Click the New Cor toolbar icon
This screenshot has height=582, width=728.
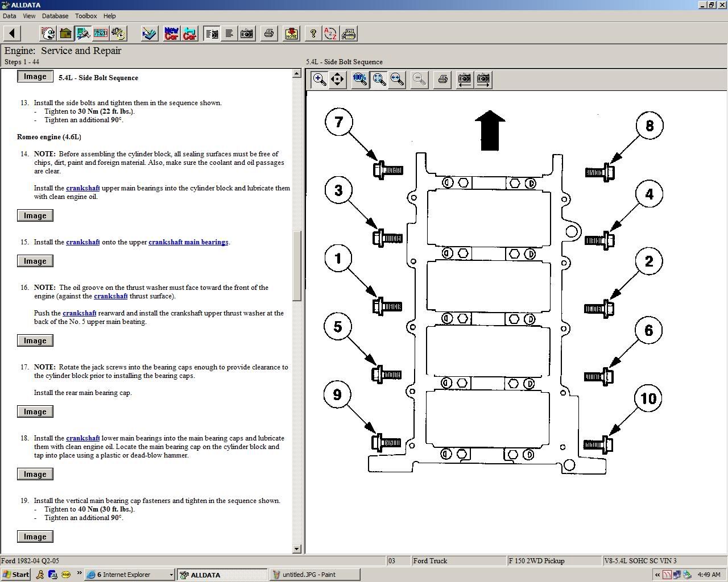click(x=171, y=34)
